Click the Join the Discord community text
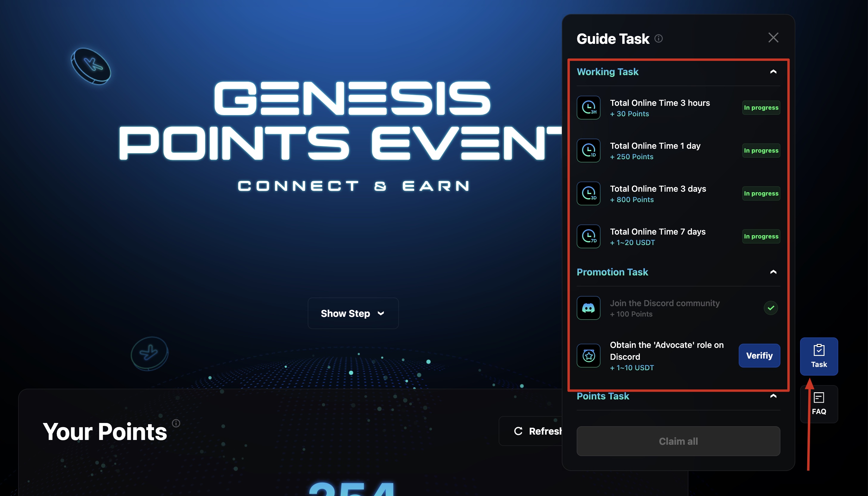 (665, 303)
